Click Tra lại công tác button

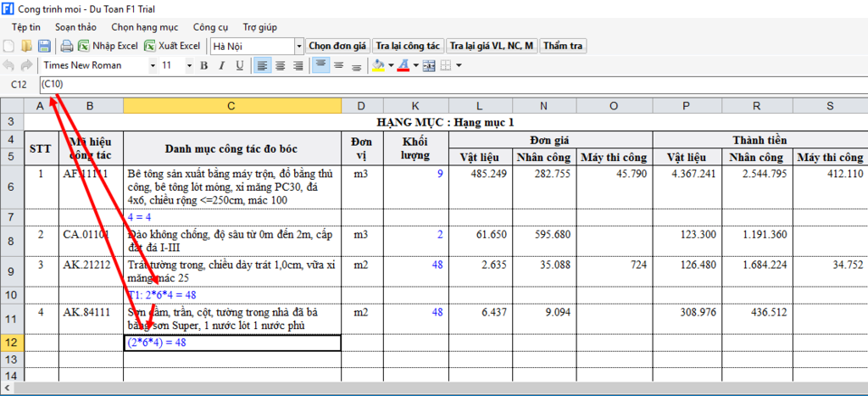[x=409, y=46]
